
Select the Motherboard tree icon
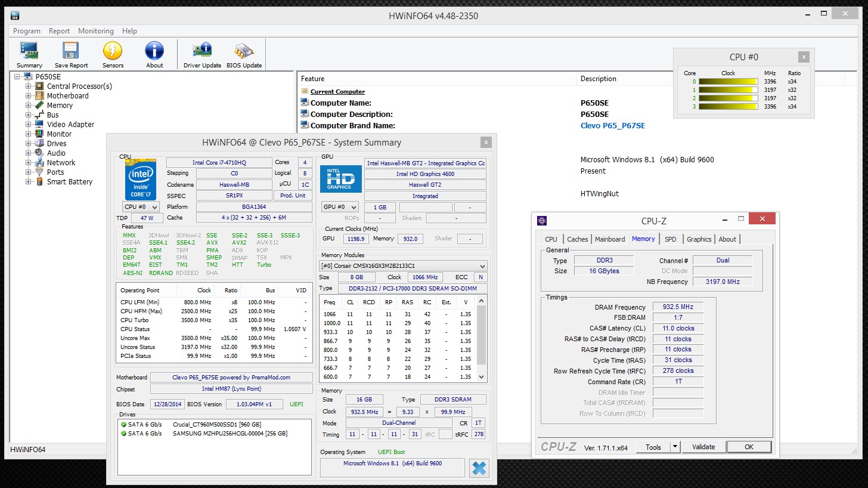coord(40,95)
